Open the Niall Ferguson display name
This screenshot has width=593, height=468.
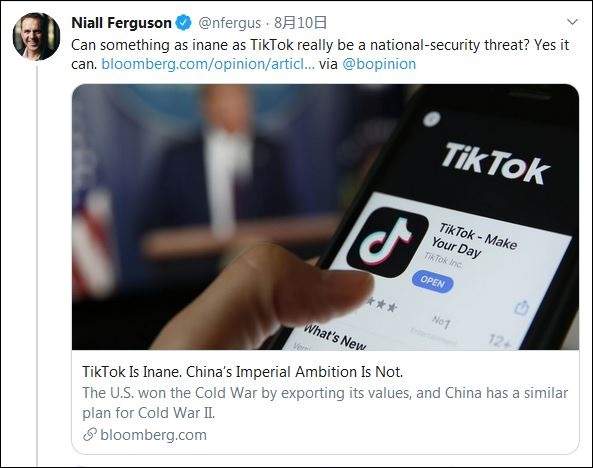coord(121,23)
